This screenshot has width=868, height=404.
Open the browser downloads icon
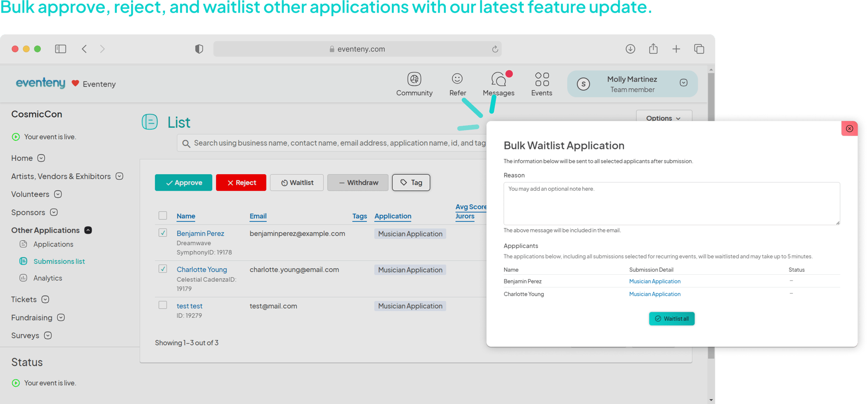point(630,49)
